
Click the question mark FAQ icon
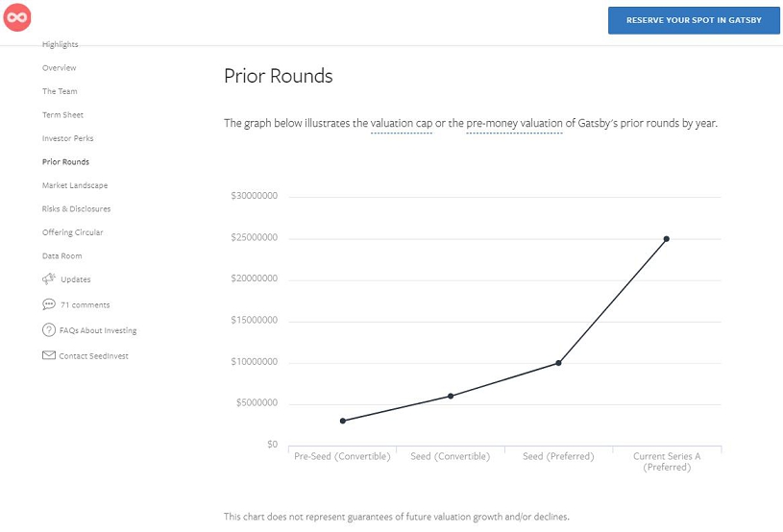pos(49,330)
